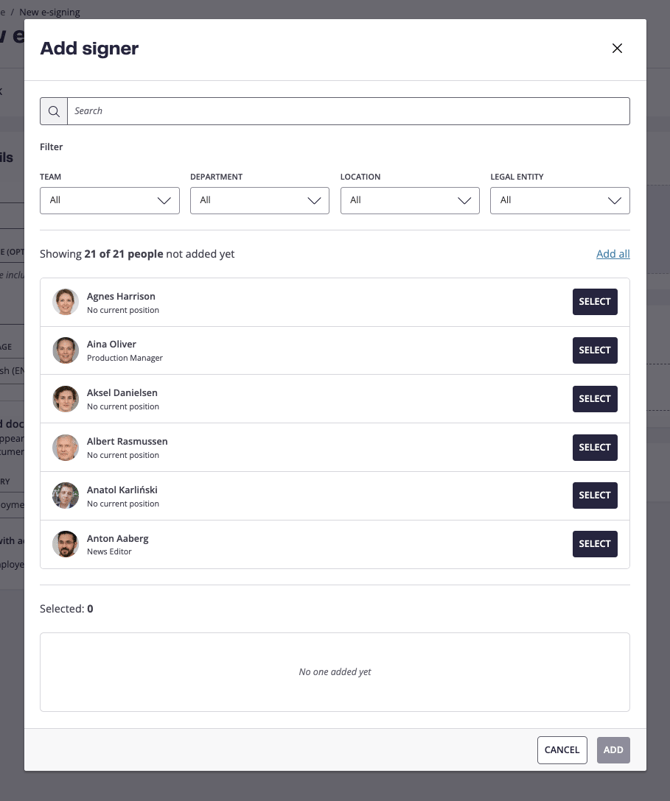This screenshot has width=670, height=801.
Task: Cancel adding a signer
Action: click(562, 750)
